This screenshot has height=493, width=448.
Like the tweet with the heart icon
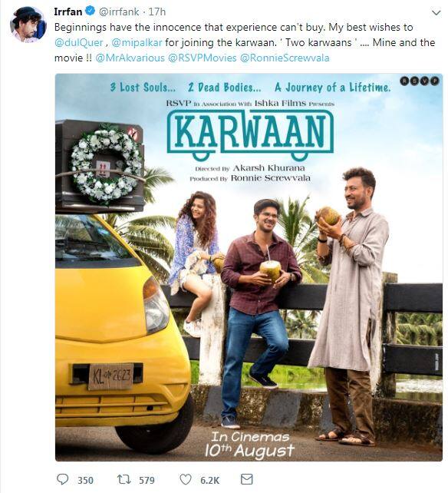coord(186,479)
